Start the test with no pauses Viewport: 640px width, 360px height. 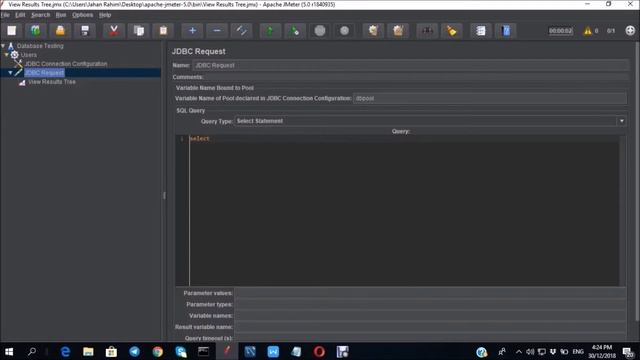coord(295,31)
